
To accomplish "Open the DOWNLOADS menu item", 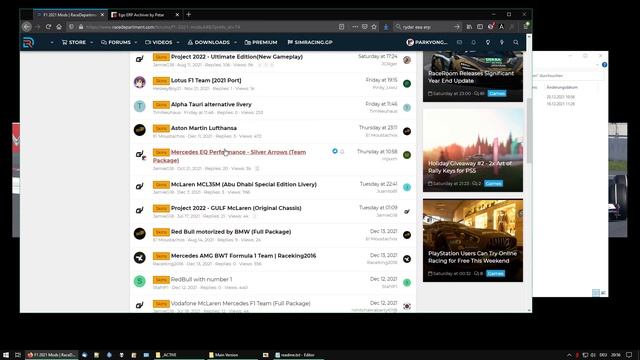I will click(209, 42).
